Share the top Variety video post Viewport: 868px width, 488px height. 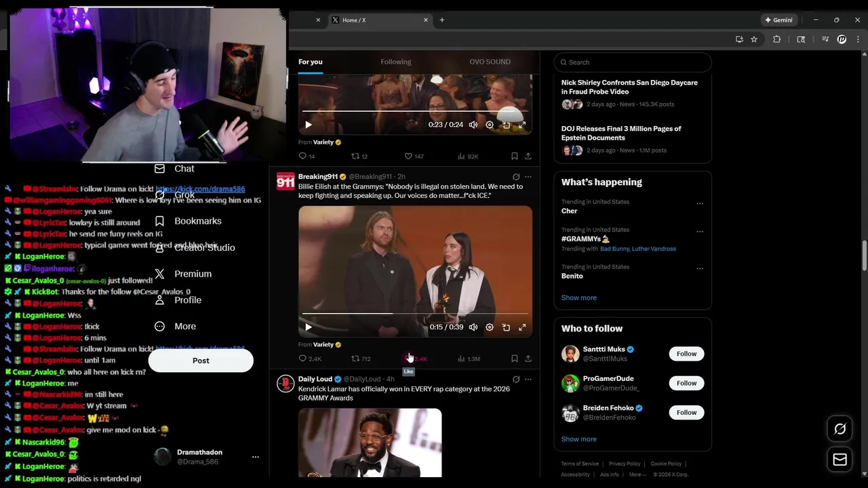tap(528, 156)
